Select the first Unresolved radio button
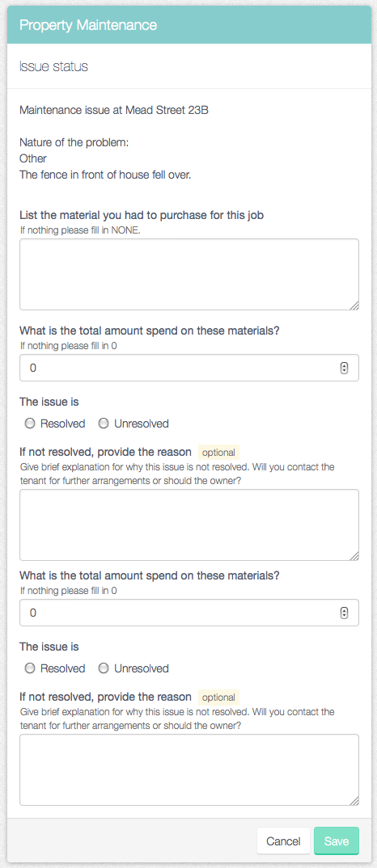Screen dimensions: 377x868 103,423
